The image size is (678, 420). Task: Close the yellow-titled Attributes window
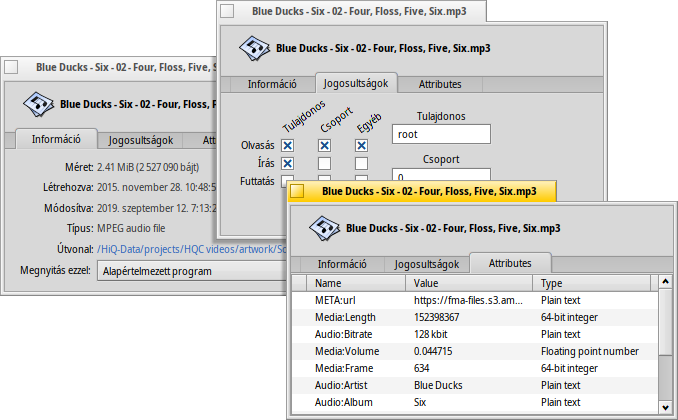point(298,191)
